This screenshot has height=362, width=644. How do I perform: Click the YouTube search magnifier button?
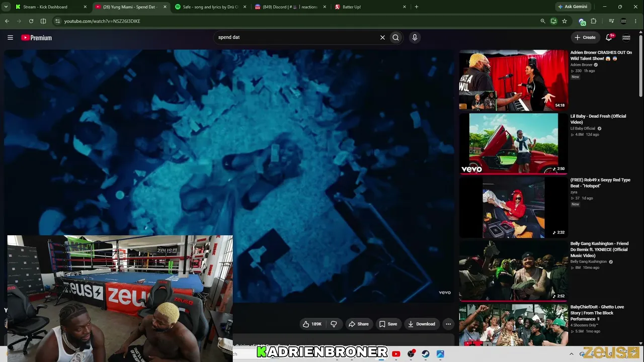point(396,37)
